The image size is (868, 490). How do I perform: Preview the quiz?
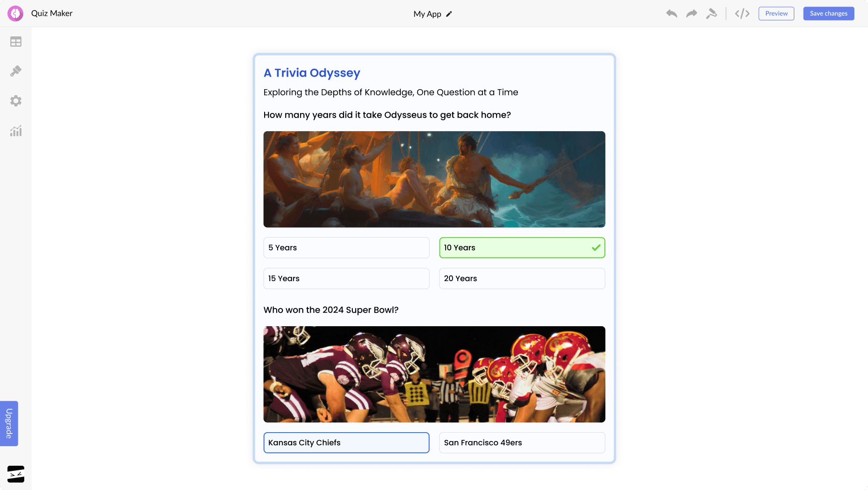point(776,13)
